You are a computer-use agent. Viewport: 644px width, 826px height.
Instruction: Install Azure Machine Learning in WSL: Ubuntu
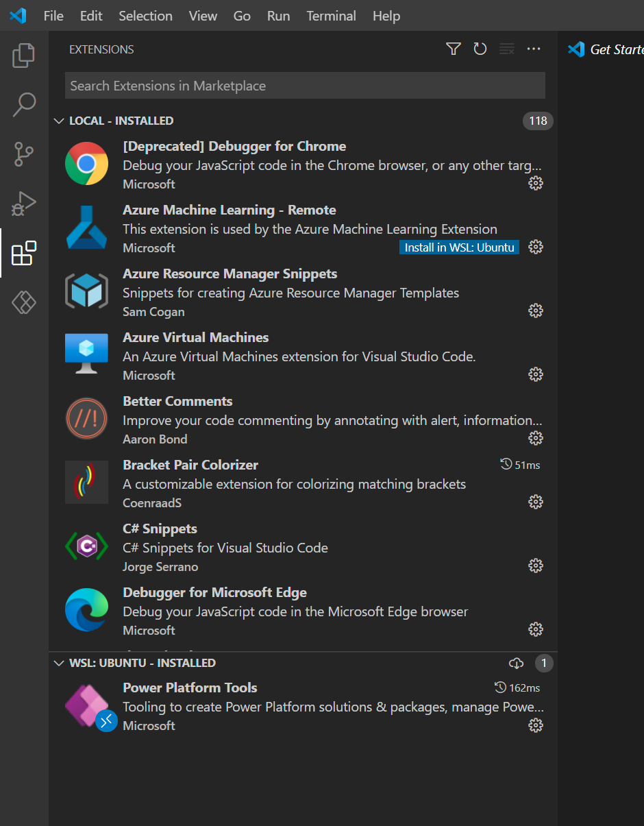coord(459,247)
